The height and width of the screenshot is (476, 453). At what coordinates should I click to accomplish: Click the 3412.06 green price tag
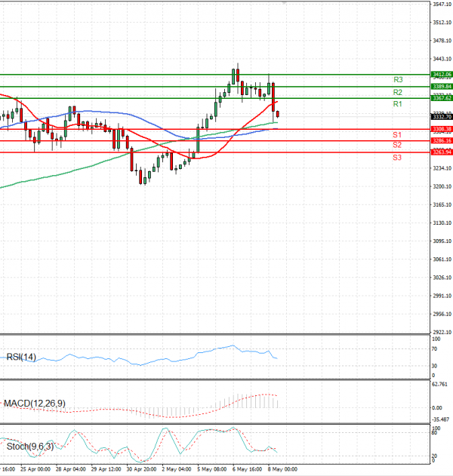pos(441,75)
